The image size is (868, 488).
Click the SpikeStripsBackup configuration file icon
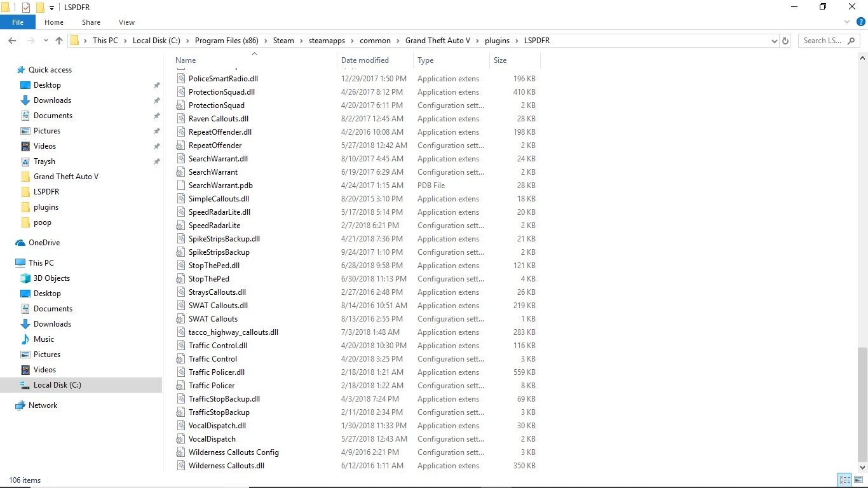181,252
